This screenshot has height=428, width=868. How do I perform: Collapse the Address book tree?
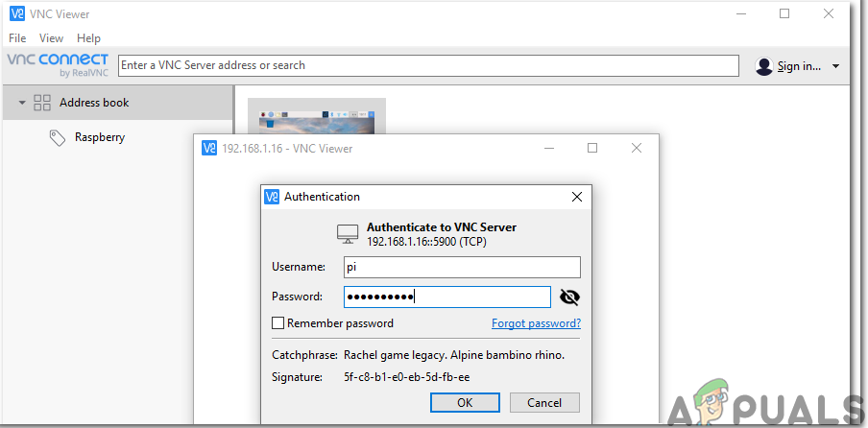pos(22,103)
